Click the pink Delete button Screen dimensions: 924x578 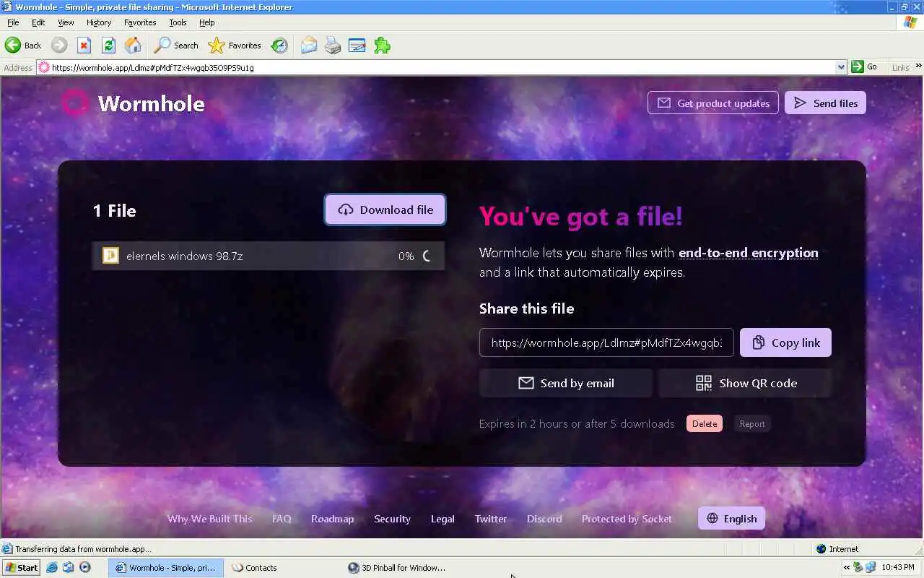[x=705, y=424]
